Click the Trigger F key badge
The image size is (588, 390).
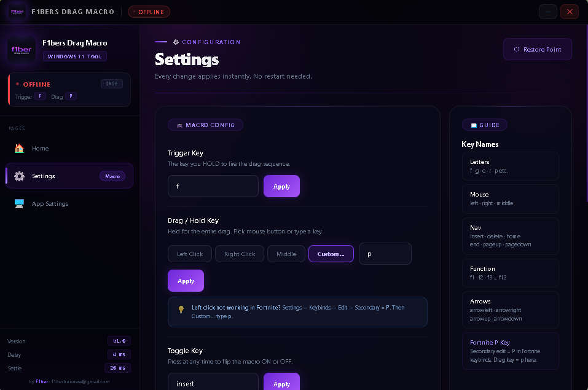(40, 96)
